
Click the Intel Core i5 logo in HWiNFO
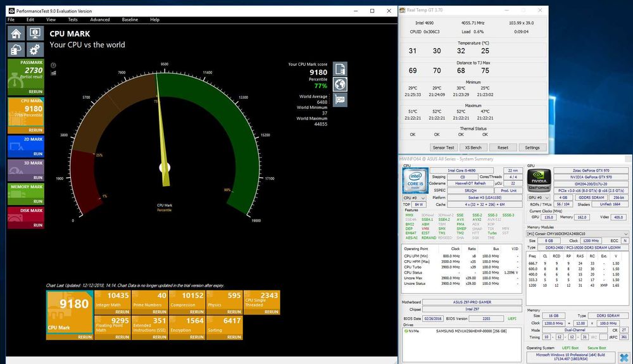point(415,180)
